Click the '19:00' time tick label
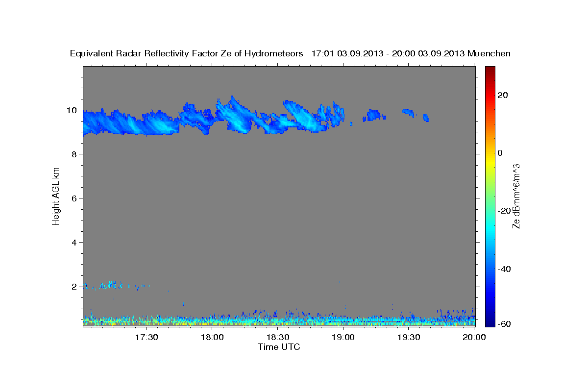Viewport: 588px width, 392px height. click(x=343, y=338)
